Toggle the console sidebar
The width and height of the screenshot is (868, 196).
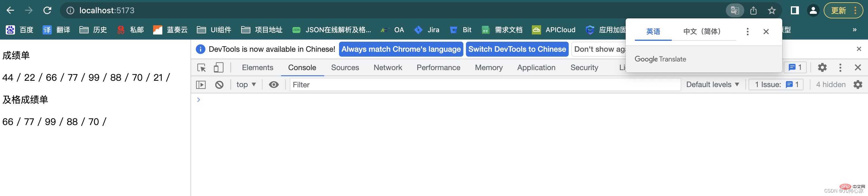click(201, 85)
